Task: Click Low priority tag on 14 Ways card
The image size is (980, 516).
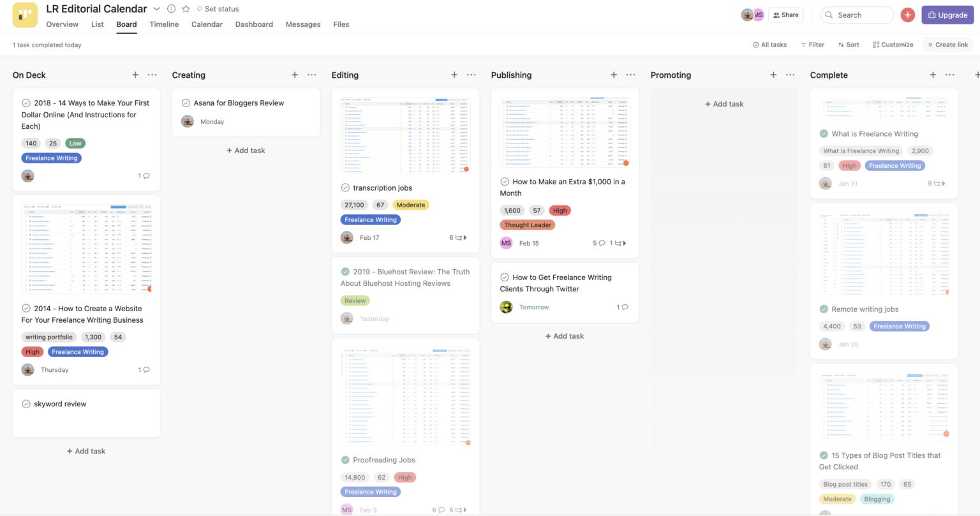Action: point(75,144)
